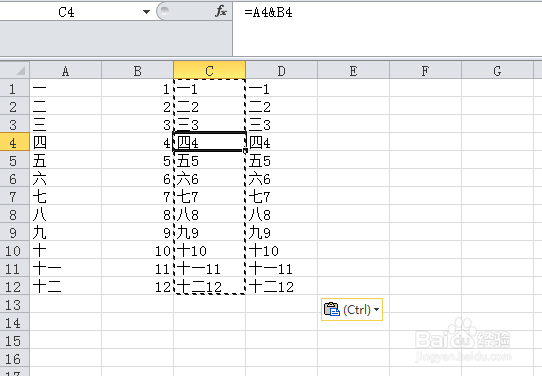542x376 pixels.
Task: Click active cell C4 containing 四4
Action: 209,142
